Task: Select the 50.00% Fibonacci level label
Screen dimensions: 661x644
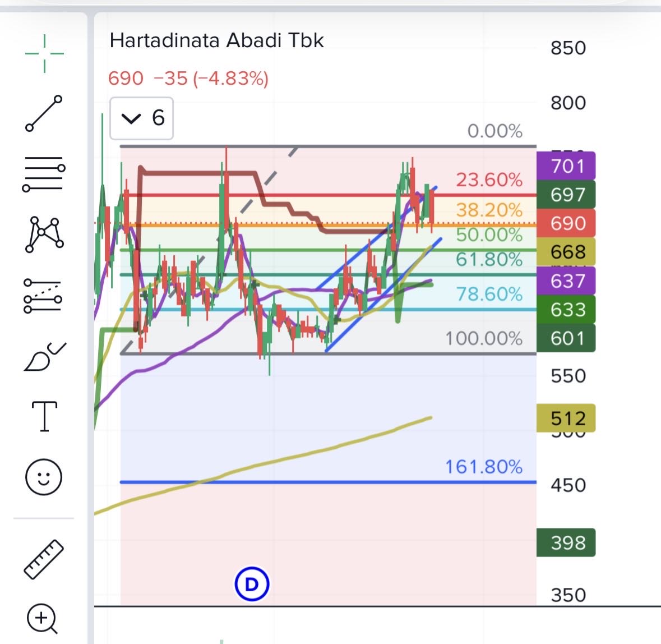Action: click(489, 234)
